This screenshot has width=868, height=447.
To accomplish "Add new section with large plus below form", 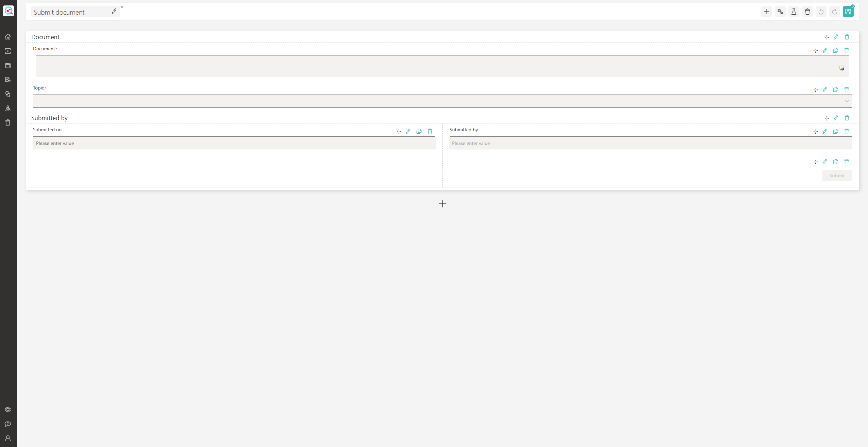I will point(442,204).
